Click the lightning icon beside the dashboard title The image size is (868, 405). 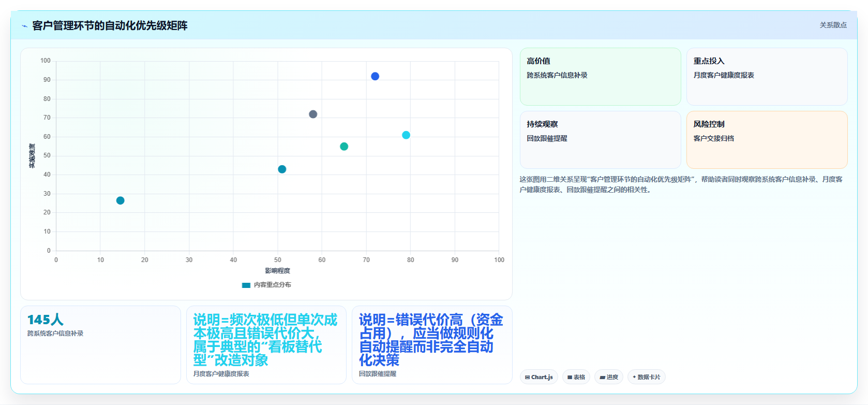pyautogui.click(x=24, y=26)
